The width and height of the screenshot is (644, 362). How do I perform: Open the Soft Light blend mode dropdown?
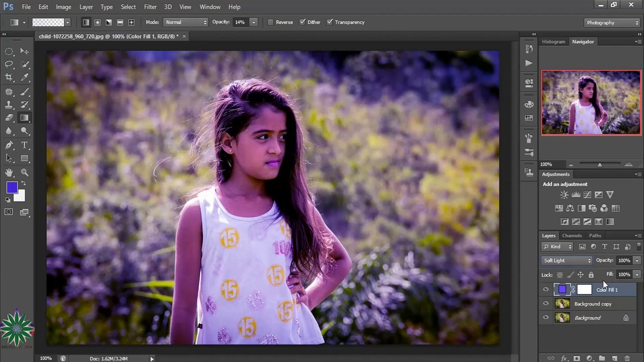[x=567, y=260]
